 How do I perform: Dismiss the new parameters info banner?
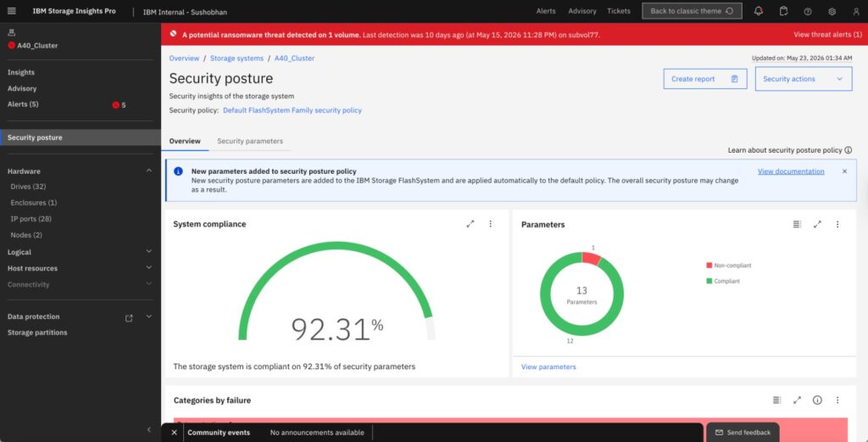coord(844,171)
